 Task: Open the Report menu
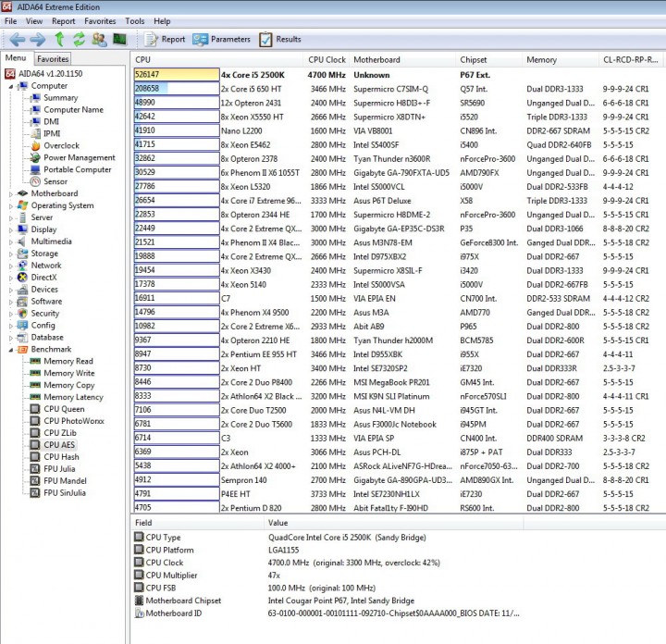click(x=63, y=20)
